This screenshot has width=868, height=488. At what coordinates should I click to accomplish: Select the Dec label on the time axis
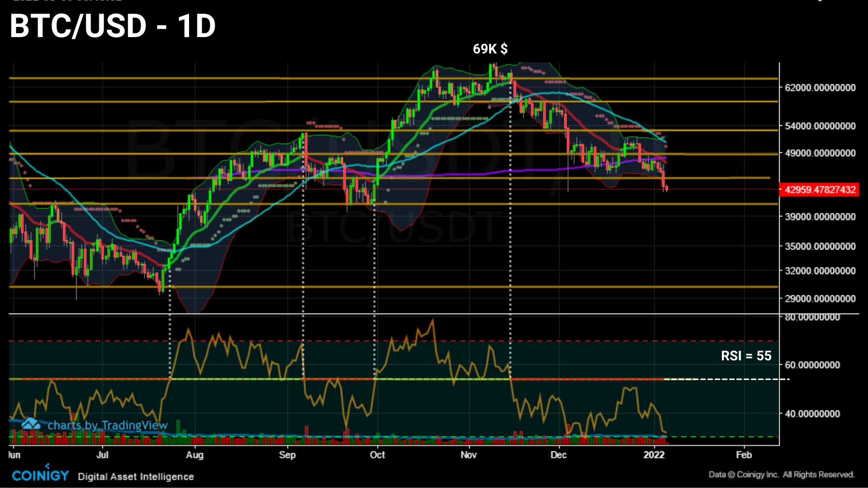pos(558,455)
